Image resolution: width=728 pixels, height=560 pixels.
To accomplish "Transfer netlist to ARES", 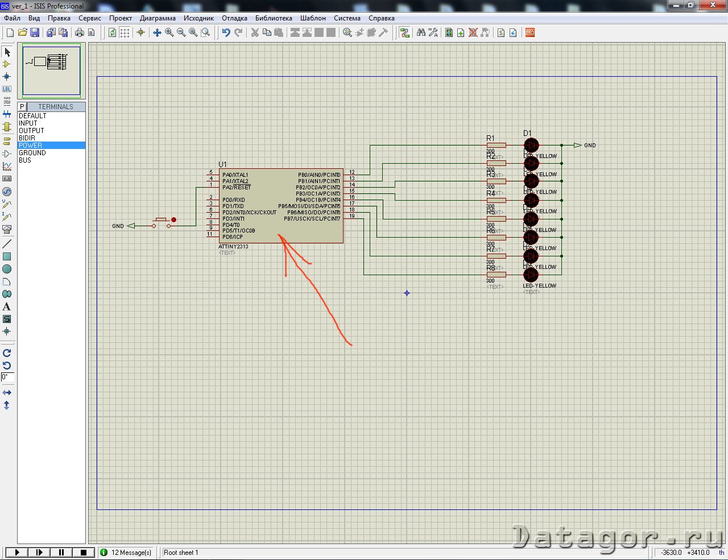I will [530, 33].
